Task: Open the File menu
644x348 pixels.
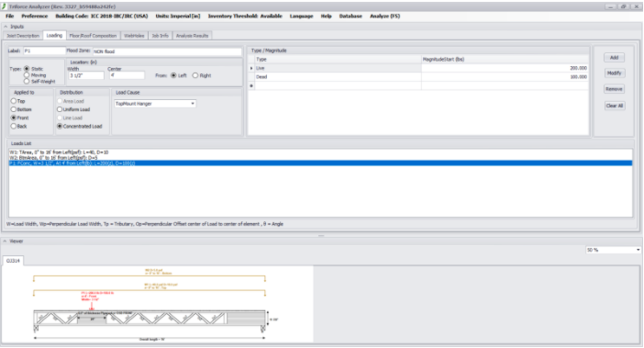Action: (10, 16)
